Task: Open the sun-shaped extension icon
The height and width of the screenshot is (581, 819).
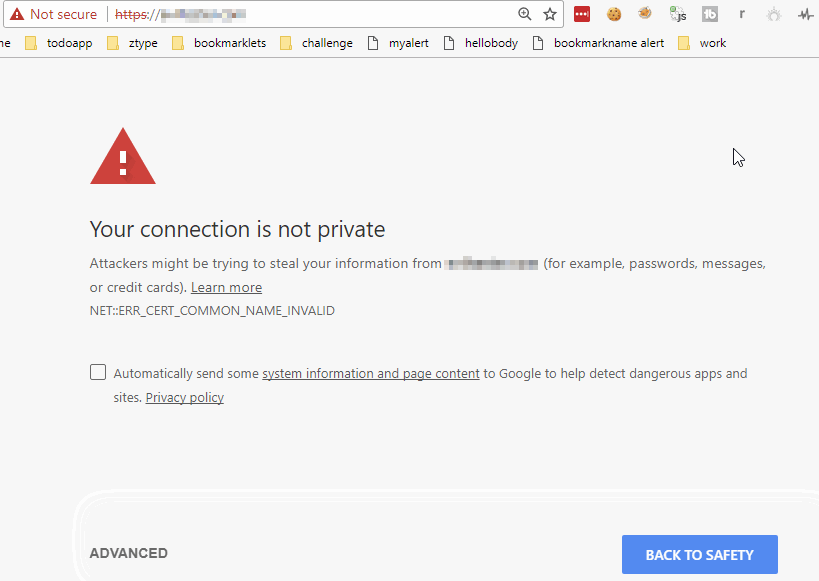Action: pos(774,14)
